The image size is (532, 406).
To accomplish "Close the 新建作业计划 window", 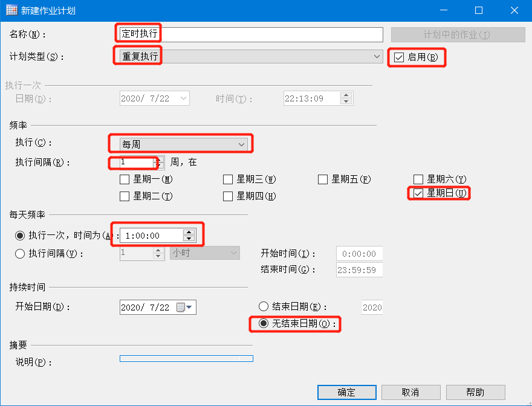I will pyautogui.click(x=514, y=10).
